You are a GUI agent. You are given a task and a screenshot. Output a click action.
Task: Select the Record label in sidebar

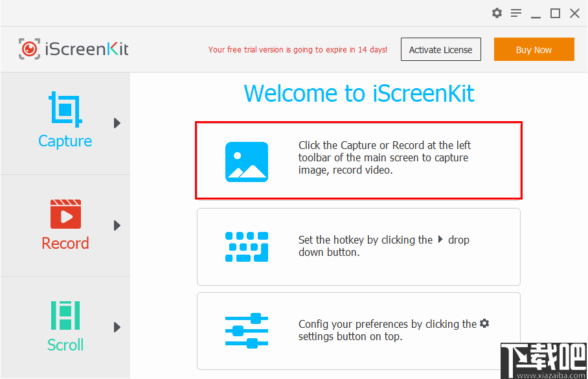pyautogui.click(x=65, y=244)
